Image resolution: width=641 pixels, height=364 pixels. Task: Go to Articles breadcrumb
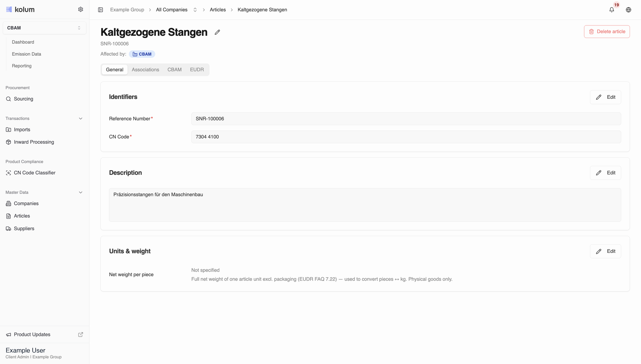[x=218, y=10]
